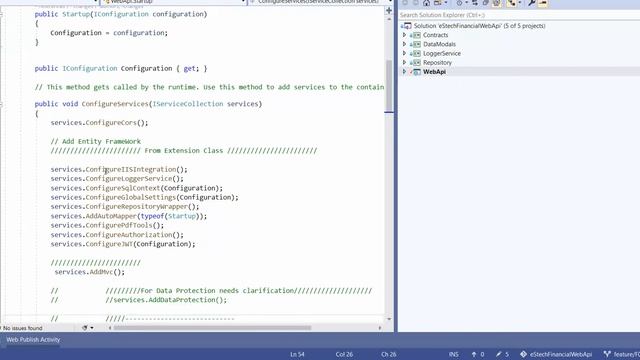The image size is (640, 360).
Task: Select the Contracts project
Action: [435, 35]
